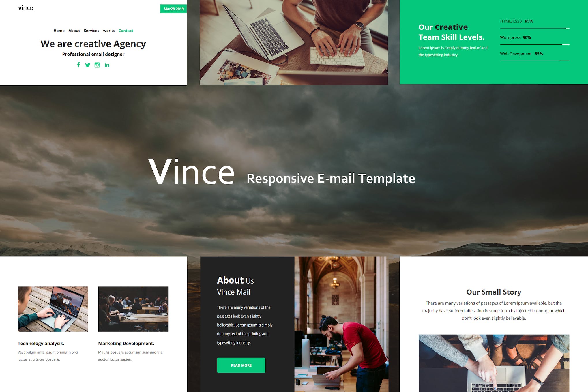Click the Instagram social media icon
Screen dimensions: 588x392
pyautogui.click(x=97, y=65)
